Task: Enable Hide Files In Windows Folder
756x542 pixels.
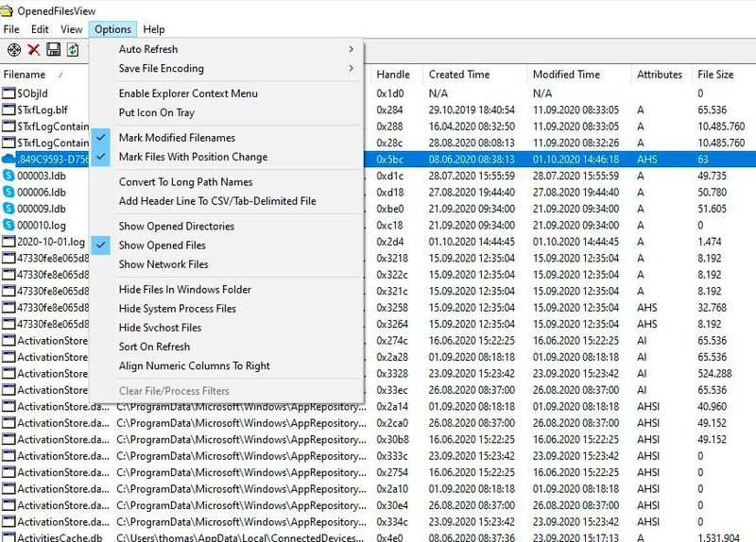Action: 226,290
